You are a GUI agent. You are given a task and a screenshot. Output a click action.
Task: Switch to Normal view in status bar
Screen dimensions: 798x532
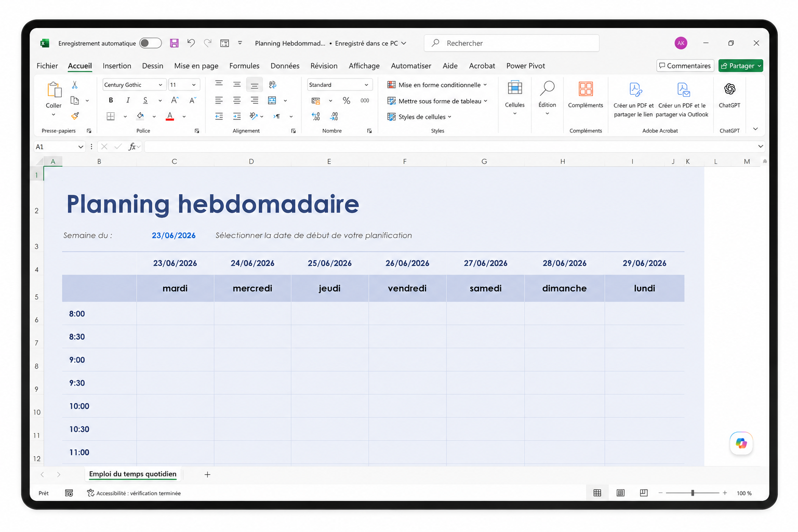click(x=597, y=493)
